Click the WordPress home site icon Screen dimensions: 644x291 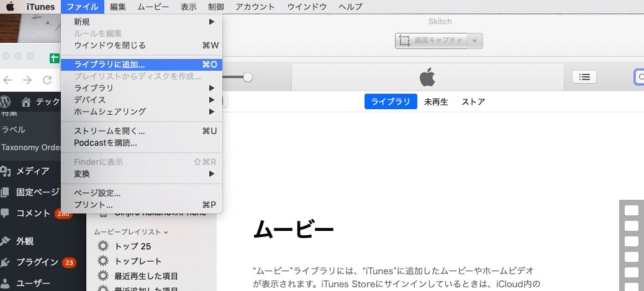tap(26, 102)
